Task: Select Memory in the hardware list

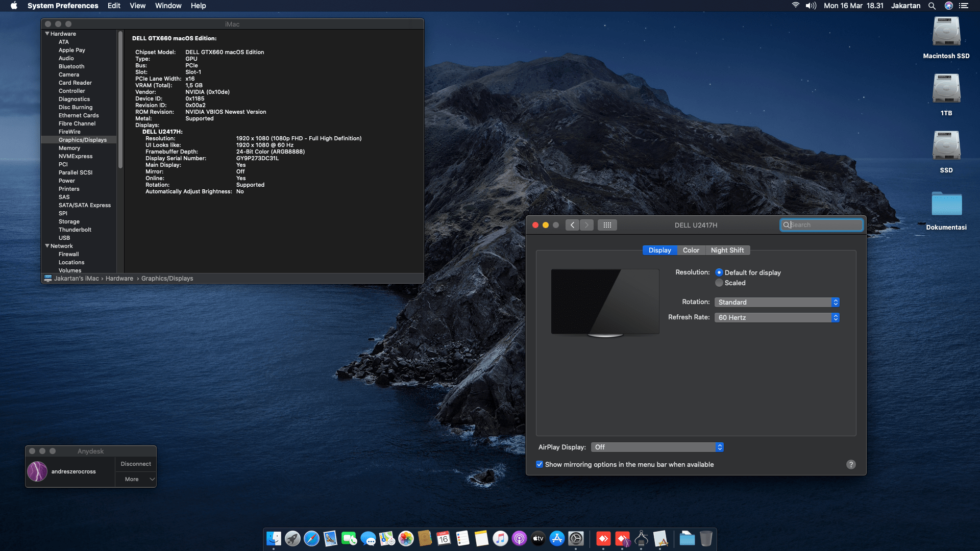Action: coord(69,148)
